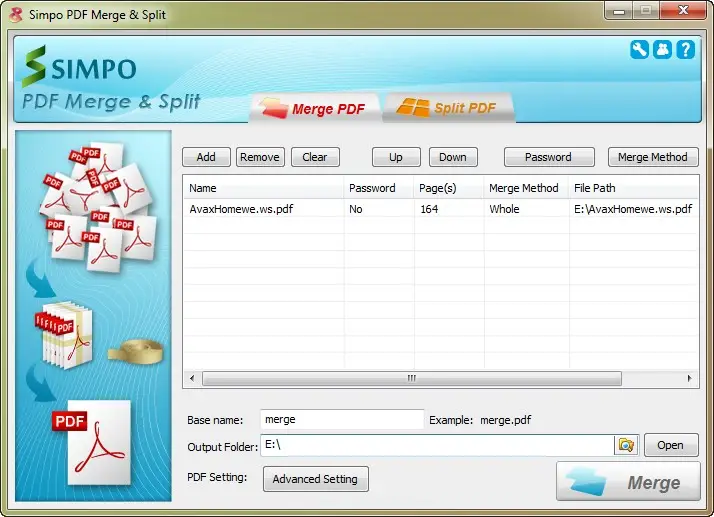Click the No password cell
Viewport: 714px width, 517px height.
356,209
